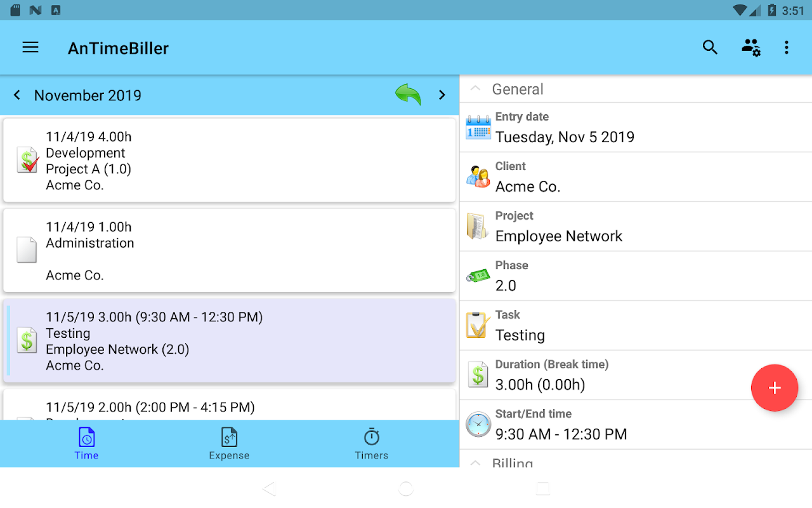Select the 11/5/19 3.00h Testing entry
812x508 pixels.
click(x=230, y=340)
